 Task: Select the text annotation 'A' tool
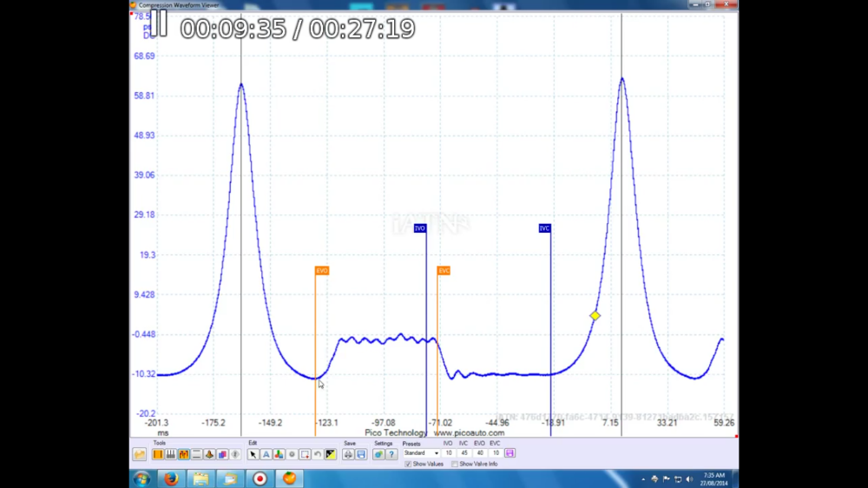pos(266,454)
